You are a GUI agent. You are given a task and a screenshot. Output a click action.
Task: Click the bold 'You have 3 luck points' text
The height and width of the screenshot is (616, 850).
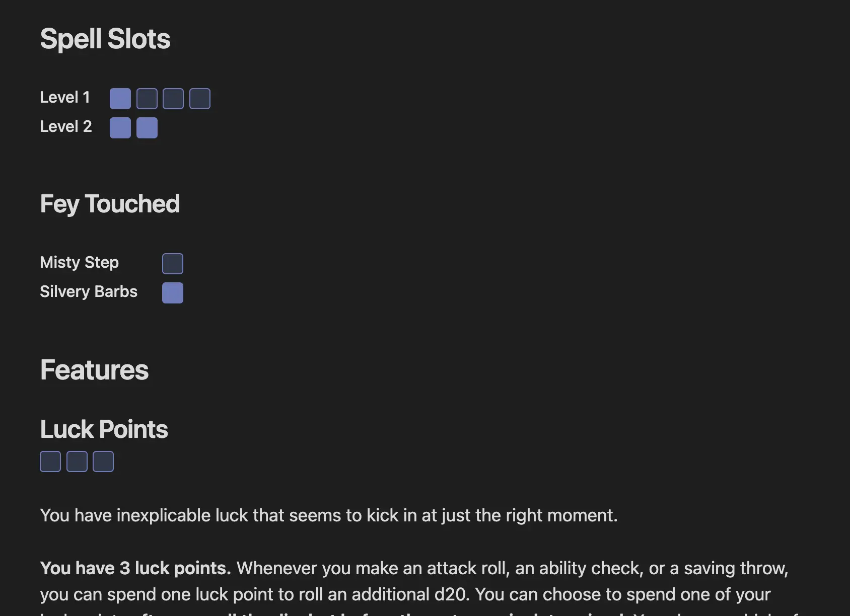click(x=135, y=568)
